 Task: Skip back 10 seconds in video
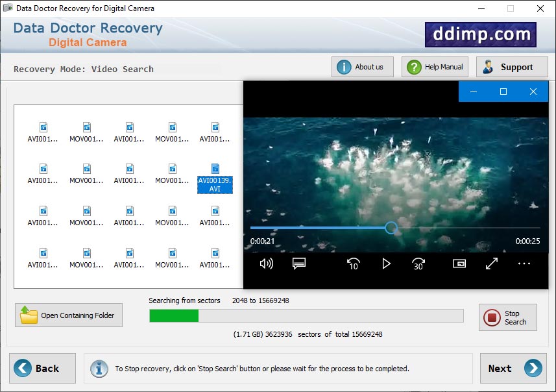pos(353,263)
